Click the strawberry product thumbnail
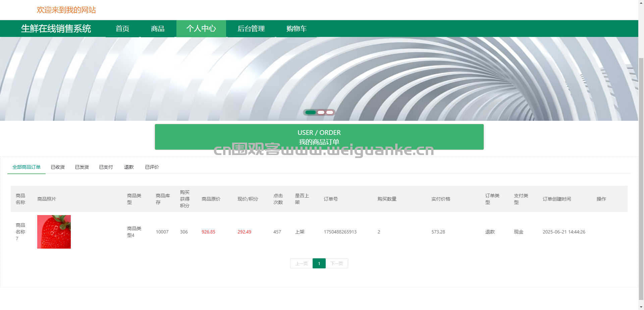Screen dimensions: 644x310 click(x=54, y=232)
